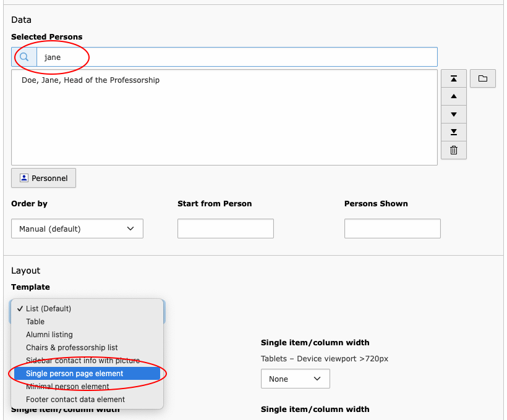Click the search magnifier icon
Image resolution: width=507 pixels, height=420 pixels.
tap(24, 57)
